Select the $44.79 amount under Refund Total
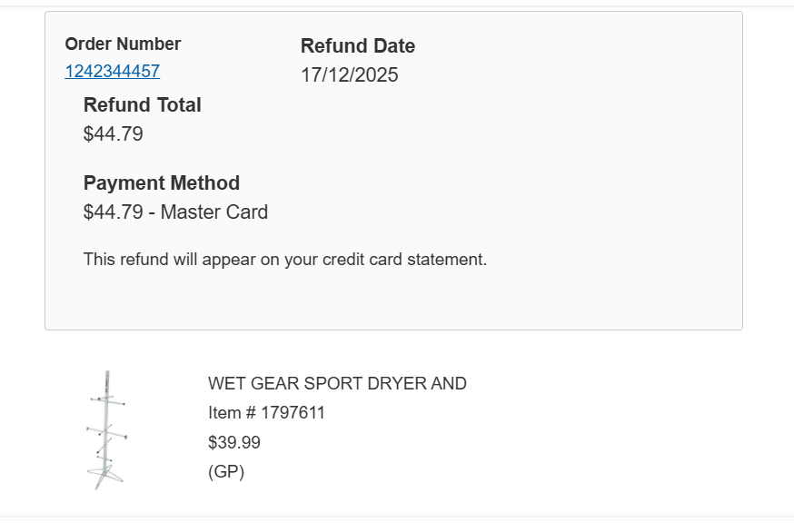The width and height of the screenshot is (794, 532). [114, 134]
